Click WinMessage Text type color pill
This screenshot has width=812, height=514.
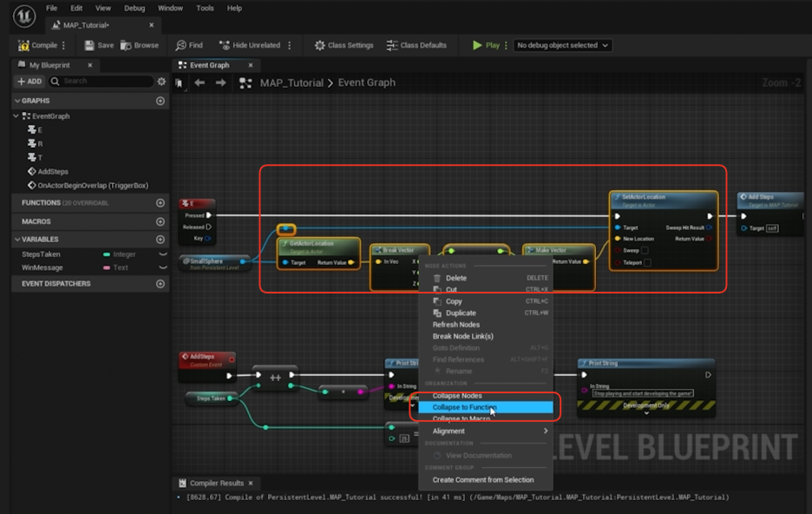[107, 268]
